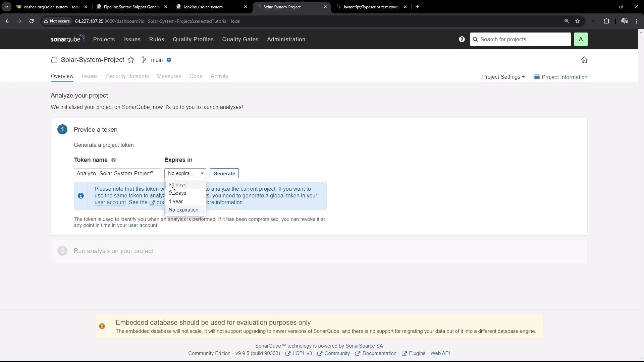Click the blue plus icon beside main branch
The width and height of the screenshot is (644, 362).
point(169,60)
